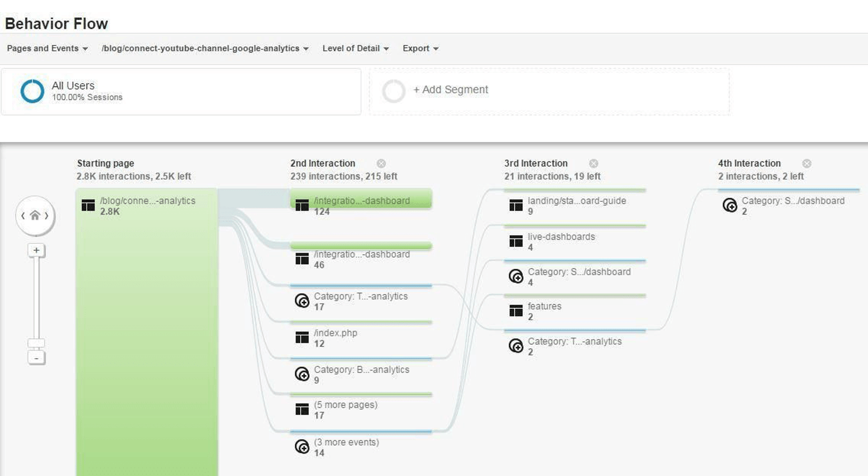Click the event icon on 4th Interaction Category node
Screen dimensions: 868x476
[731, 206]
